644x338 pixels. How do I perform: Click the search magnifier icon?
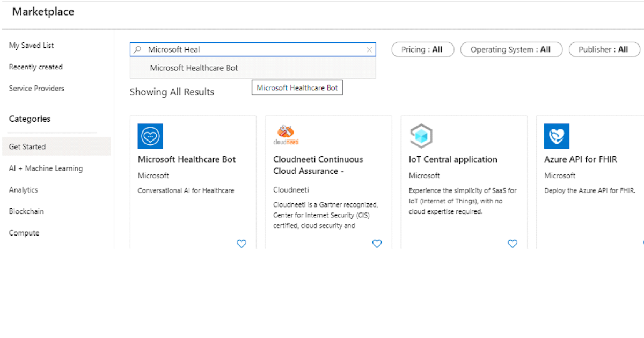tap(138, 49)
